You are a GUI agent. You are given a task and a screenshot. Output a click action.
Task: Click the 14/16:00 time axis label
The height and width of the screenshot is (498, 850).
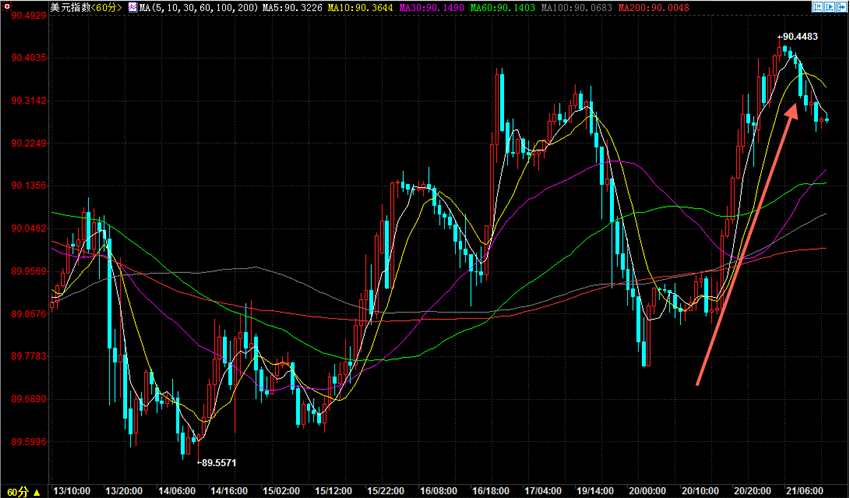(229, 491)
